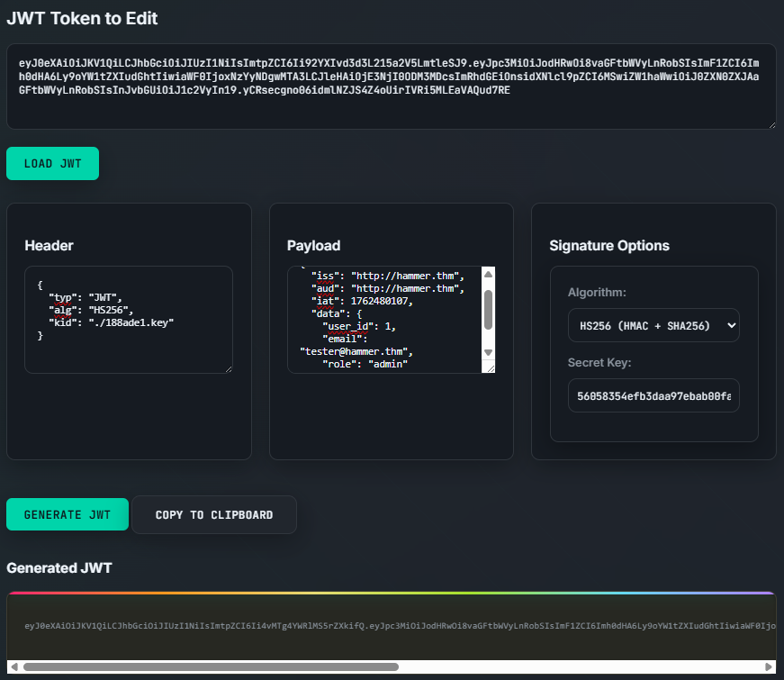Screen dimensions: 784x680
Task: Click the Payload scrollbar down arrow
Action: point(488,352)
